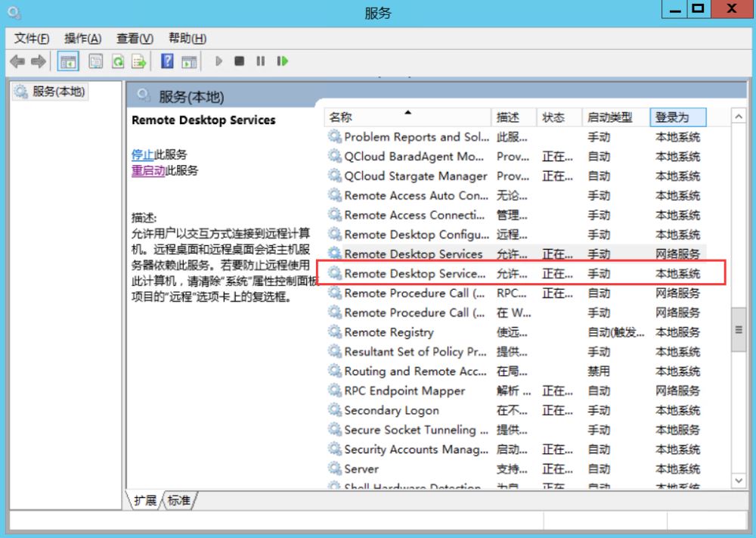The width and height of the screenshot is (756, 538).
Task: Click Restart Service toolbar icon
Action: 282,61
